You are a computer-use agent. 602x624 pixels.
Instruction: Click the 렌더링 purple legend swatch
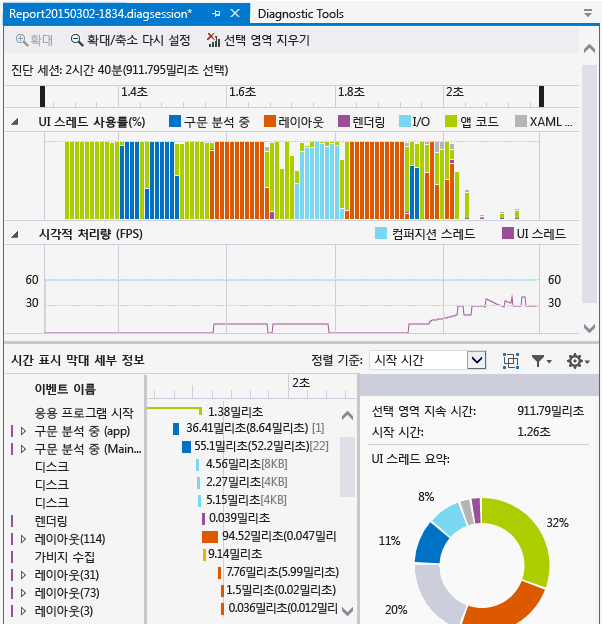[x=344, y=121]
